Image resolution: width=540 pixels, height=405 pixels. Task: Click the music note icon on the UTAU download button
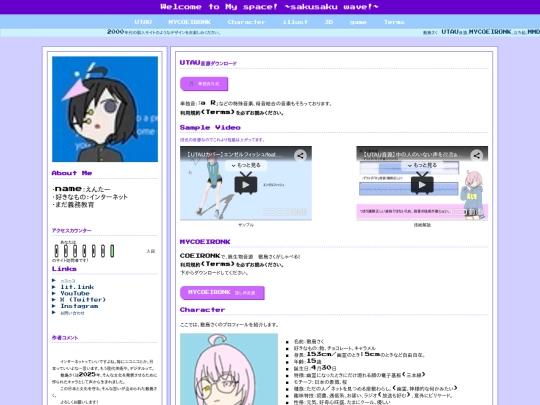(191, 84)
